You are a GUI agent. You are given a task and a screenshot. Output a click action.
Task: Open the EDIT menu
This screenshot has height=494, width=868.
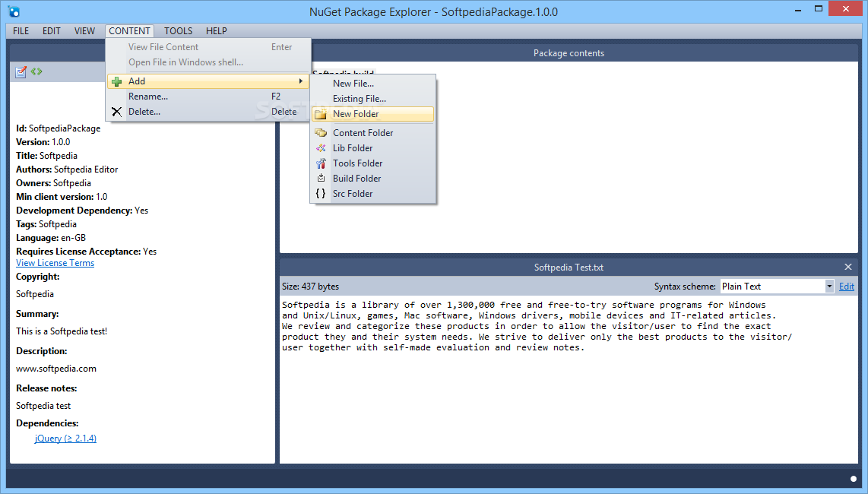(52, 31)
